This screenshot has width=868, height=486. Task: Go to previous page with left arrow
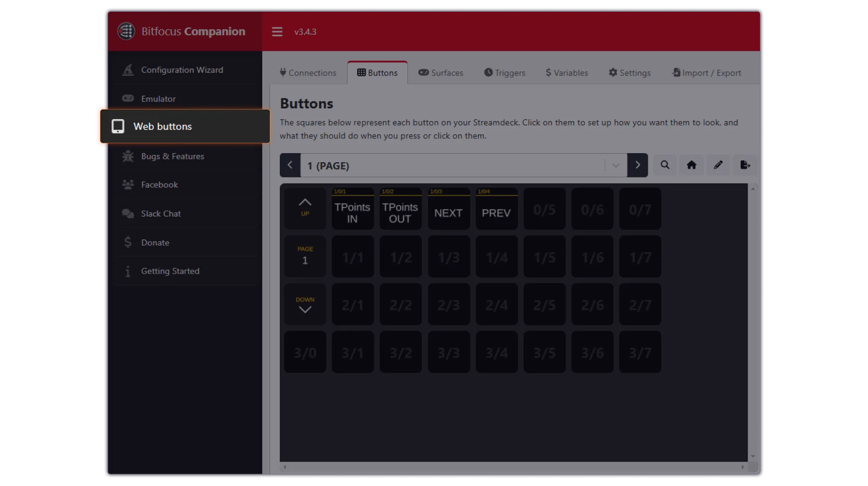pyautogui.click(x=290, y=165)
